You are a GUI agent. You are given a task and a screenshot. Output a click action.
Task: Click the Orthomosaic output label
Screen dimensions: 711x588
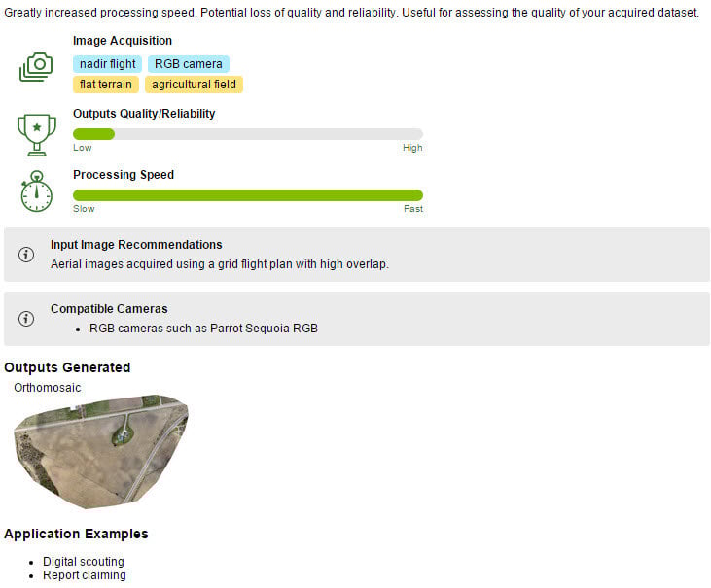(x=48, y=388)
